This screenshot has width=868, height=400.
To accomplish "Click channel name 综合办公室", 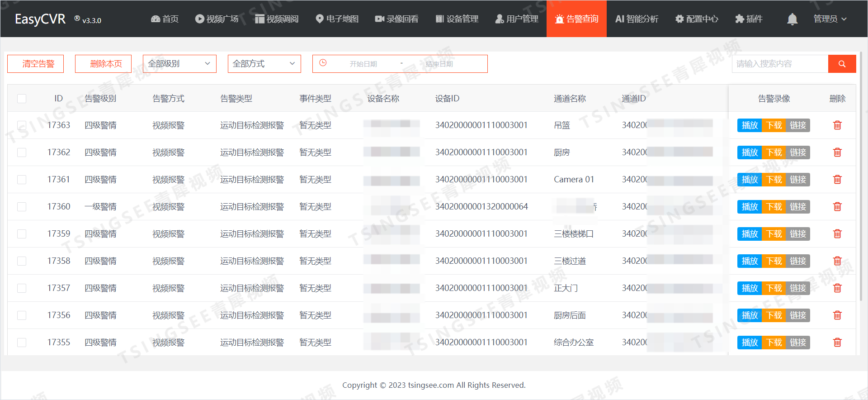I will coord(574,343).
